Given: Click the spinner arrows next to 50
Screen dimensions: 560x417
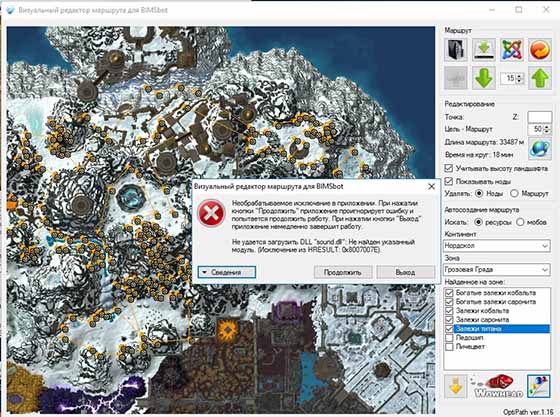Looking at the screenshot, I should (x=548, y=129).
